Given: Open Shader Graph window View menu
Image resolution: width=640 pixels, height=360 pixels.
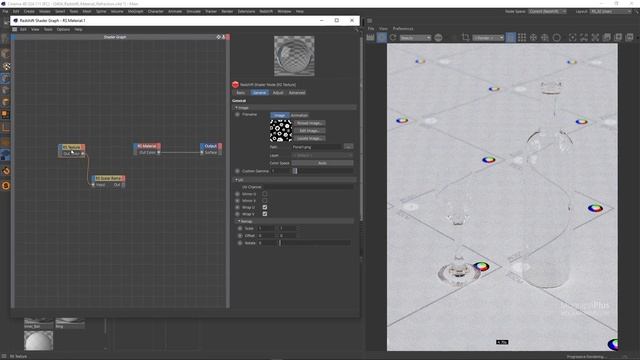Looking at the screenshot, I should (x=35, y=29).
